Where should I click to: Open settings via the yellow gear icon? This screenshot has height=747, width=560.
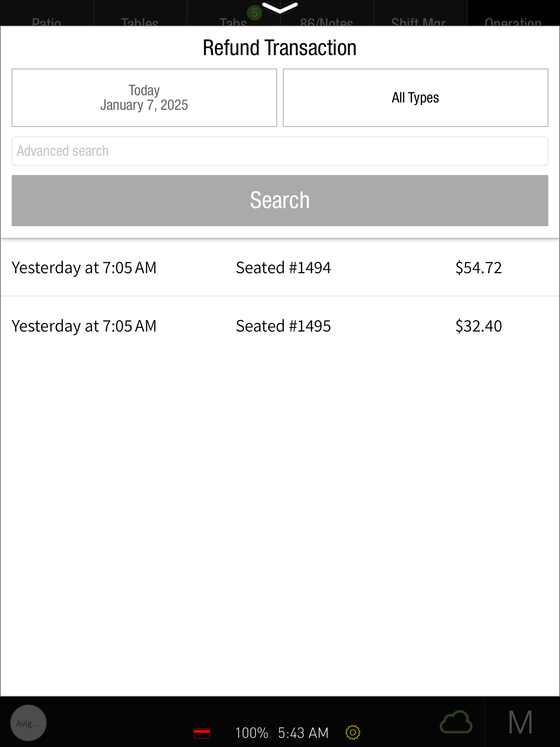353,732
